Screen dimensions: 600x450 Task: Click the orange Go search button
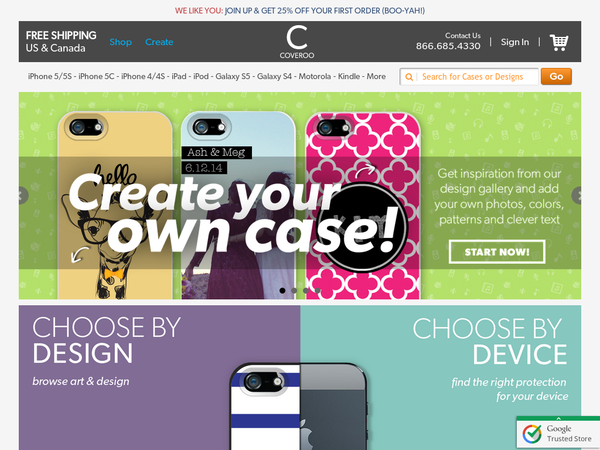pos(556,77)
